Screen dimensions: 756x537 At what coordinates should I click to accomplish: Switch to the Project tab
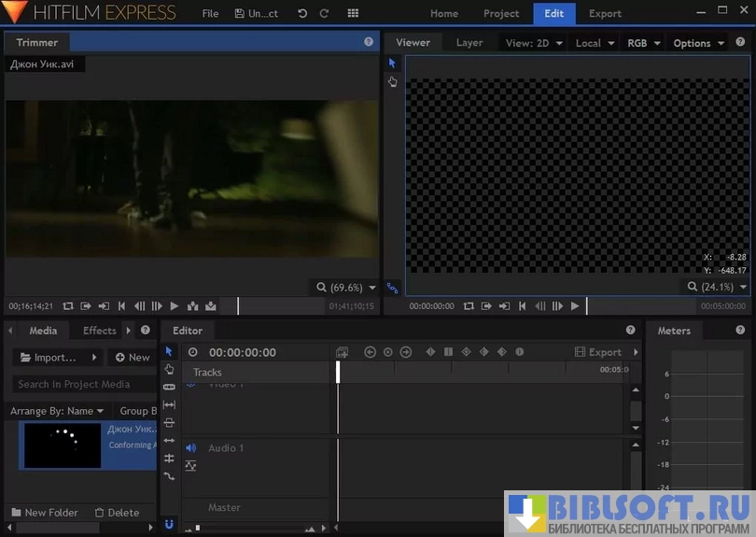(501, 14)
